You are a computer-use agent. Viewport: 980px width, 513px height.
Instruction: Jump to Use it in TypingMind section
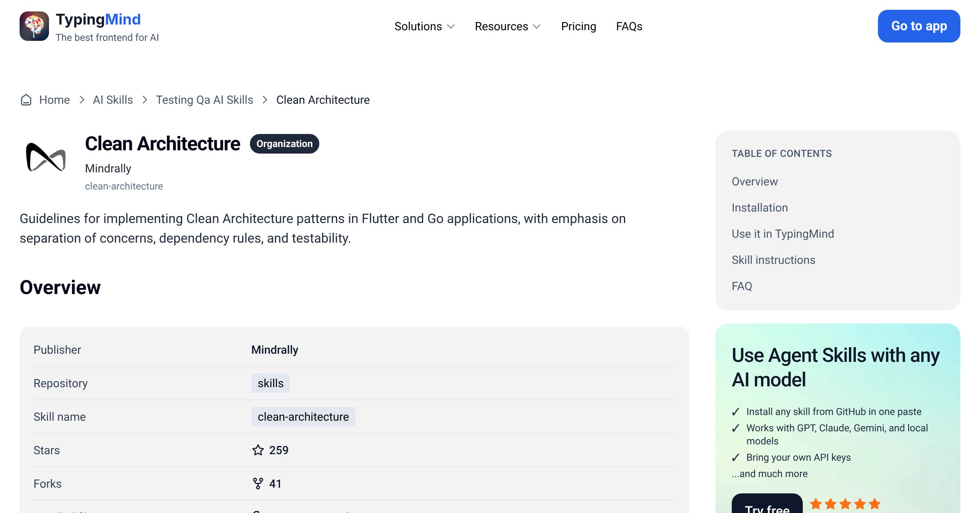[783, 234]
